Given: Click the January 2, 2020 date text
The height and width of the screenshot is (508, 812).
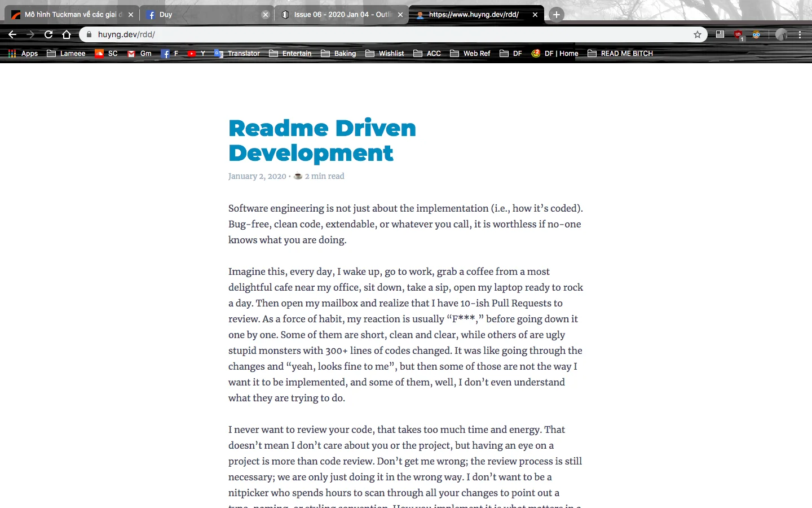Looking at the screenshot, I should click(257, 176).
